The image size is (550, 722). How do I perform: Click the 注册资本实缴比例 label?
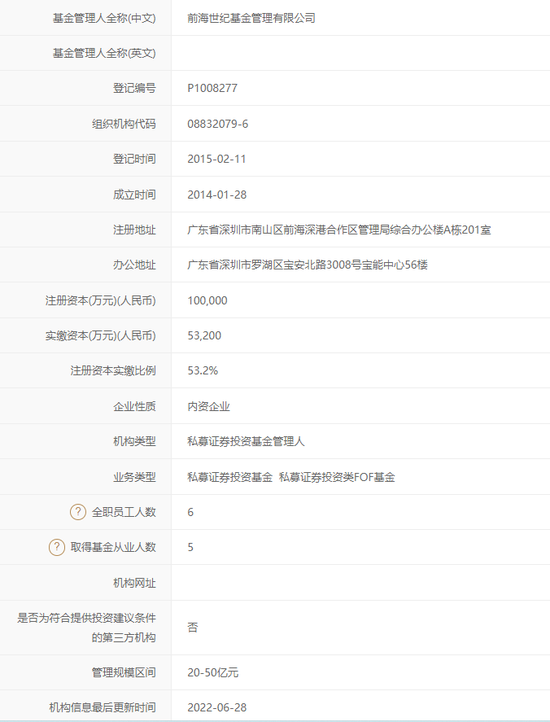tap(113, 370)
